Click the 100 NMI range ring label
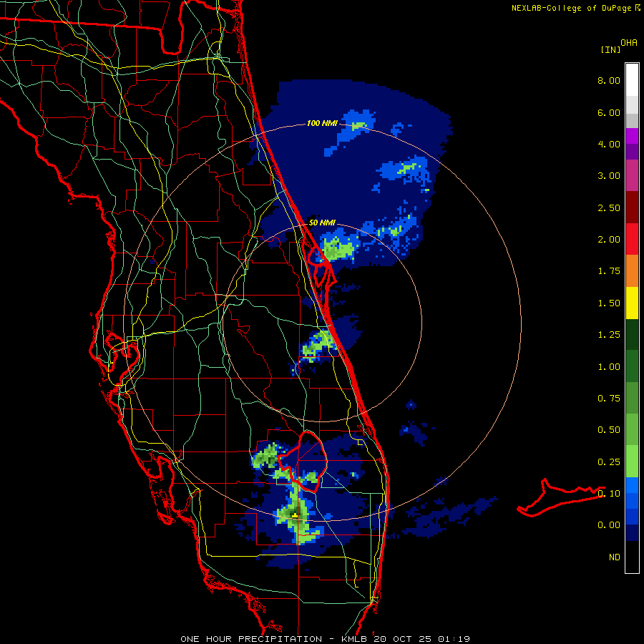Image resolution: width=644 pixels, height=644 pixels. pyautogui.click(x=322, y=123)
